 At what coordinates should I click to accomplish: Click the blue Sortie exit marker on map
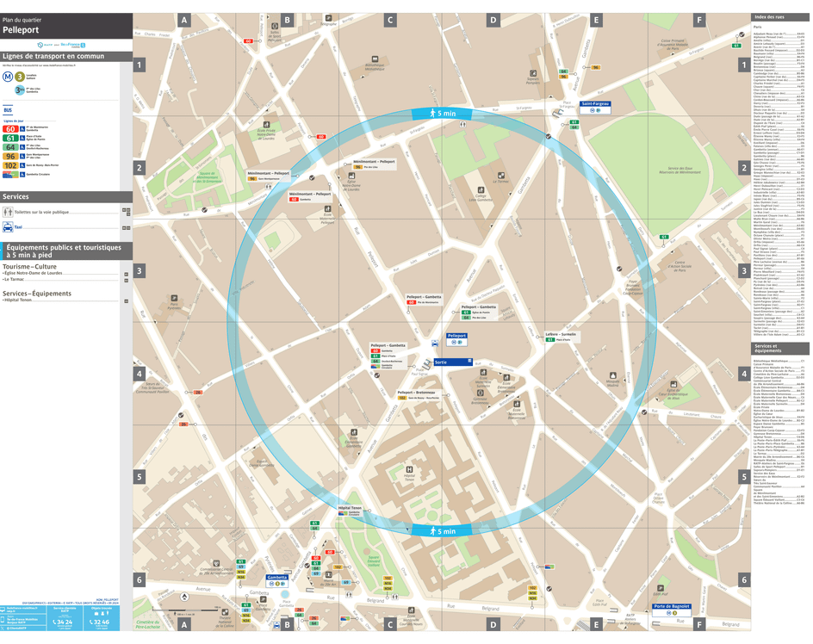pyautogui.click(x=452, y=362)
